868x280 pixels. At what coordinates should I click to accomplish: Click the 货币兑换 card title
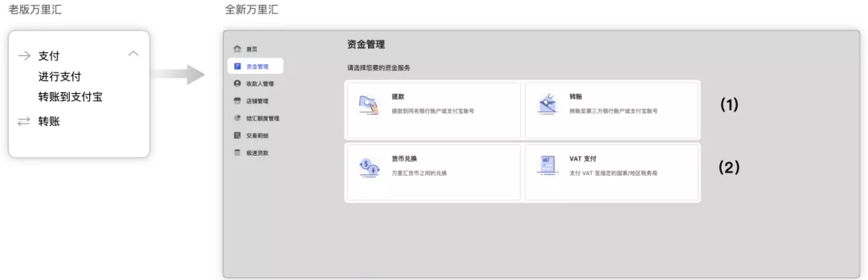coord(404,159)
